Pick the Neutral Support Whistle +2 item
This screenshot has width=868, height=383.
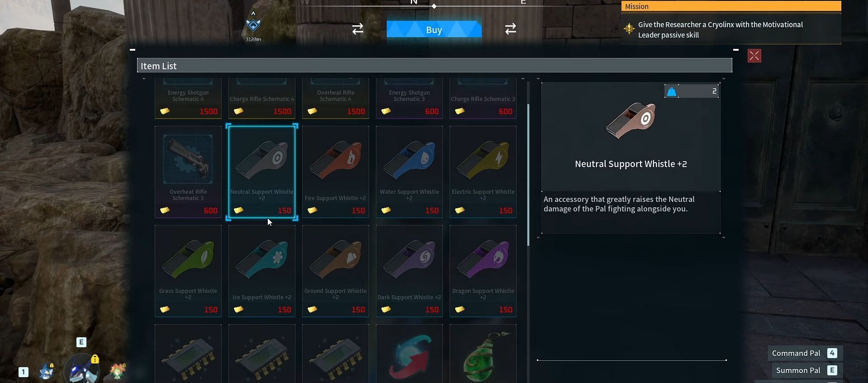pos(262,172)
